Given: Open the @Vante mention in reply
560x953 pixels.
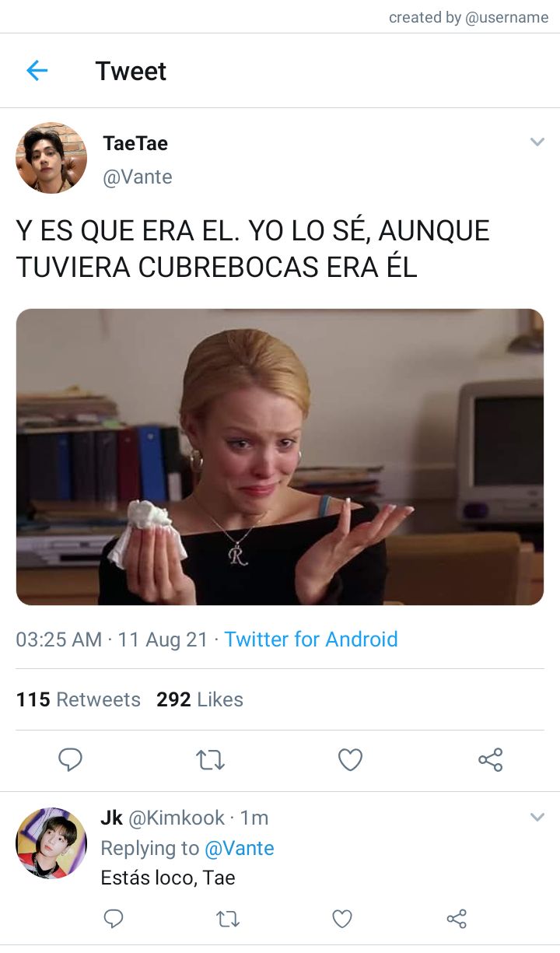Looking at the screenshot, I should pos(239,848).
